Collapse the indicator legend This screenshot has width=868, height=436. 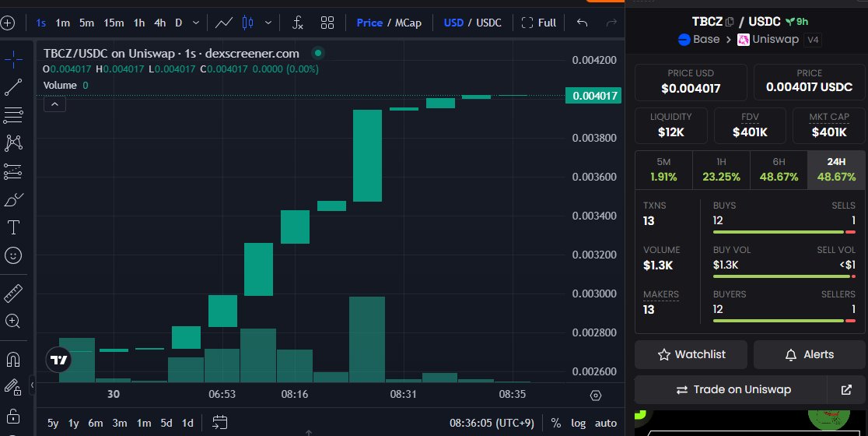point(54,104)
